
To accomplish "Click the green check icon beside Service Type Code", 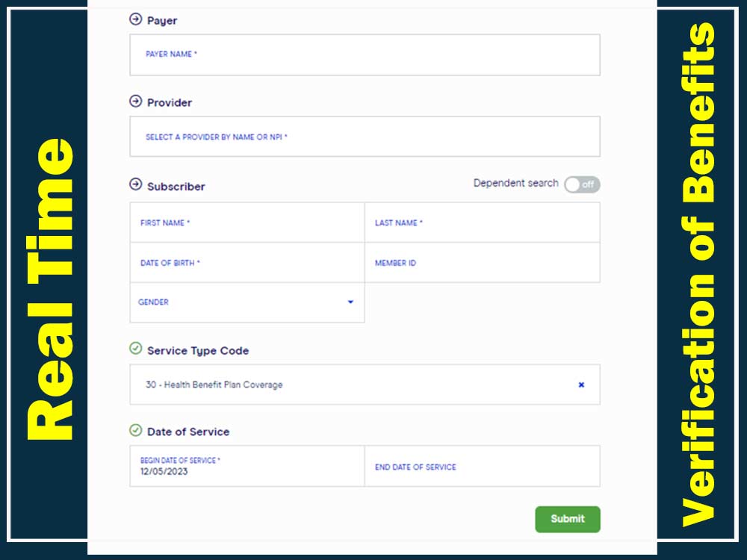I will click(136, 349).
